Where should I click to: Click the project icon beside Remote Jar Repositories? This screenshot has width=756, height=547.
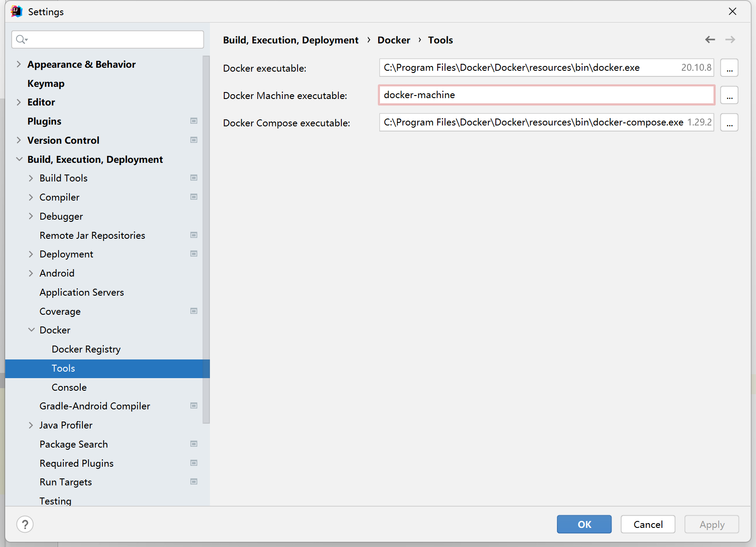click(x=194, y=235)
